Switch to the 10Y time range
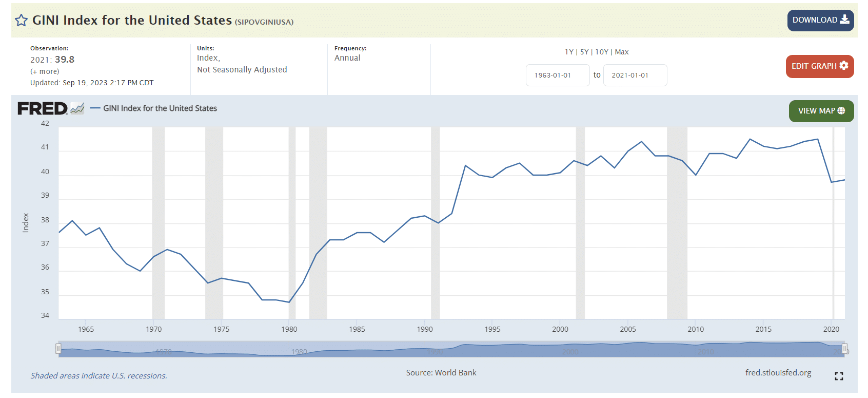The height and width of the screenshot is (398, 868). (602, 52)
